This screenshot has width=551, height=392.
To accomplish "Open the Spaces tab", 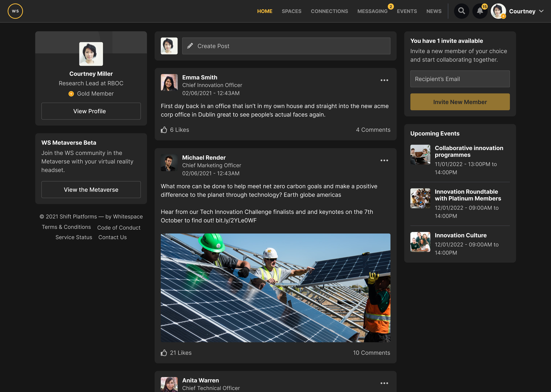I will pyautogui.click(x=291, y=11).
